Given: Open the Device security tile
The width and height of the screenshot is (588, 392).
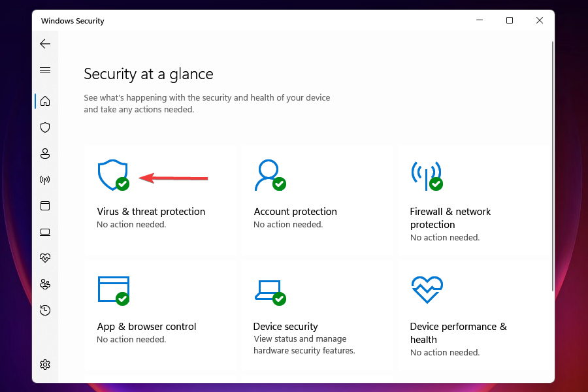Looking at the screenshot, I should [286, 327].
